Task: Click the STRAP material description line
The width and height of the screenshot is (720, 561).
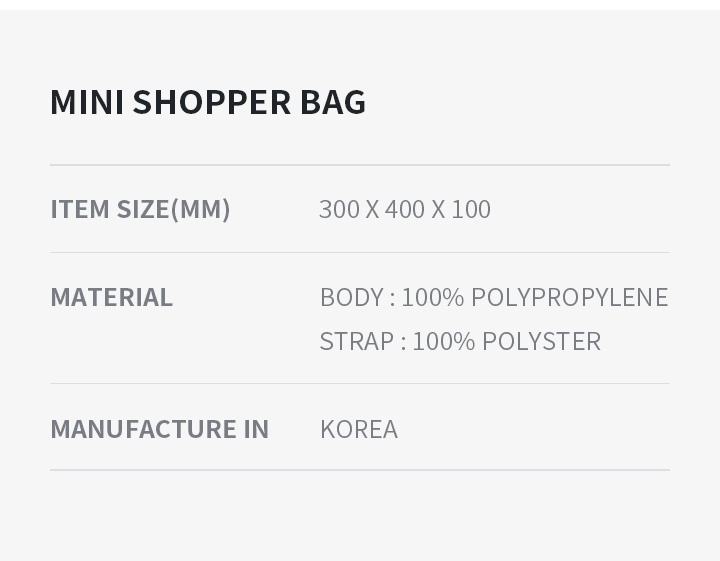Action: [460, 341]
